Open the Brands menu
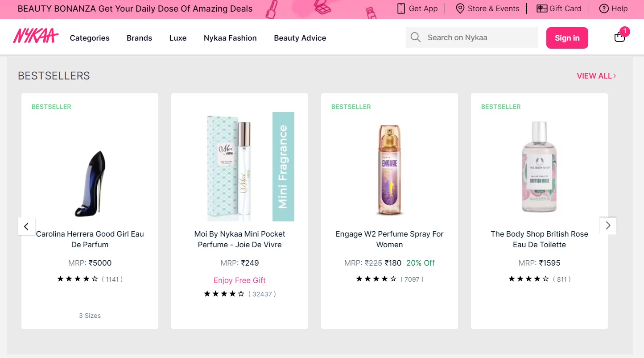Viewport: 644px width, 358px height. coord(139,38)
